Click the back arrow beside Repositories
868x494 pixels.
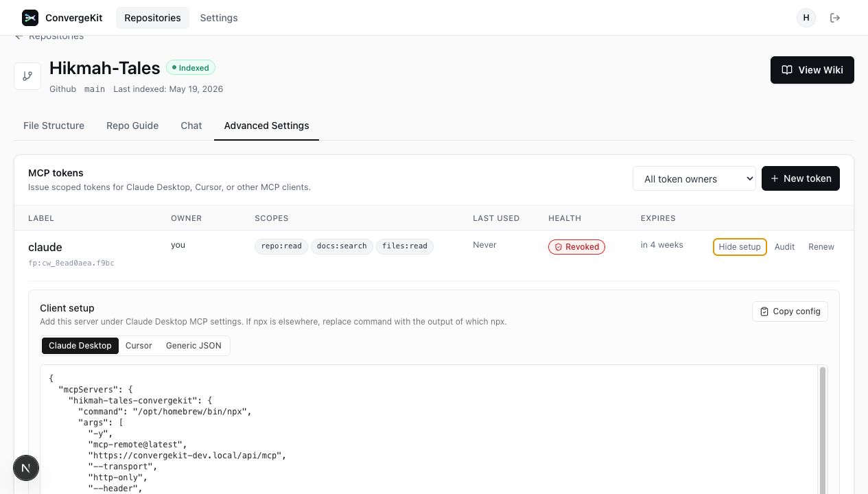(19, 36)
